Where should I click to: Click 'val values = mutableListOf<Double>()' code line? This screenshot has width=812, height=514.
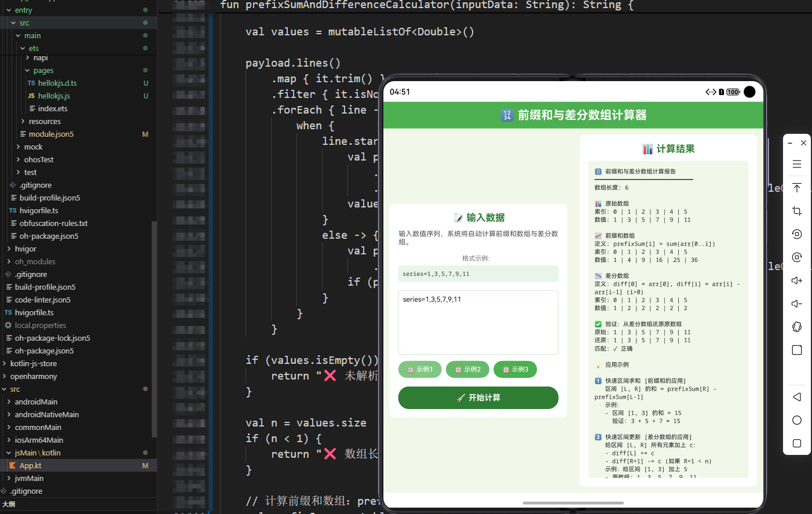tap(360, 32)
